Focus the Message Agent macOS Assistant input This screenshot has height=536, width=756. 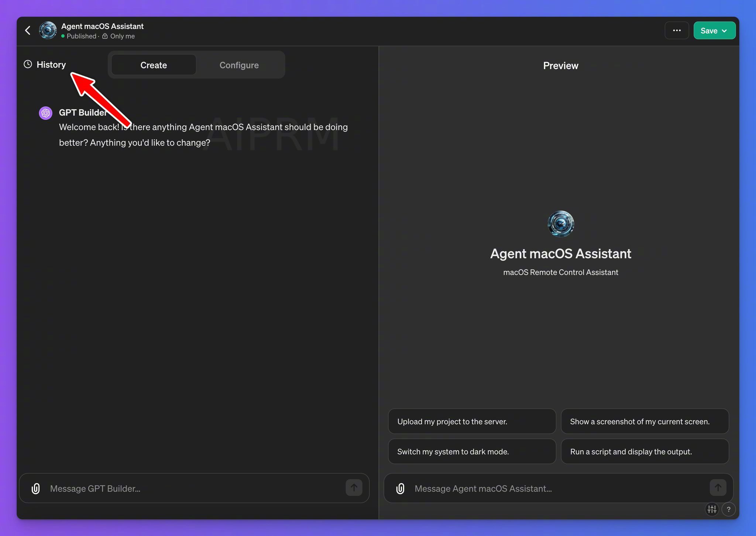click(559, 488)
